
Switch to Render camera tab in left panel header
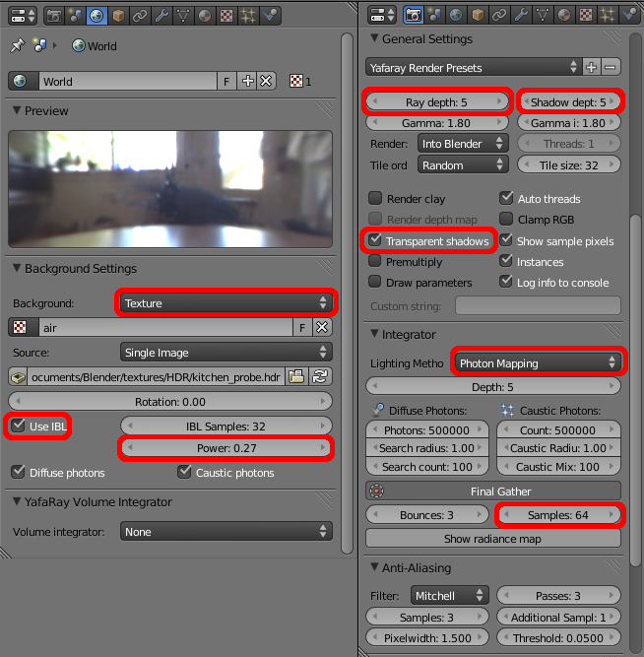tap(54, 16)
